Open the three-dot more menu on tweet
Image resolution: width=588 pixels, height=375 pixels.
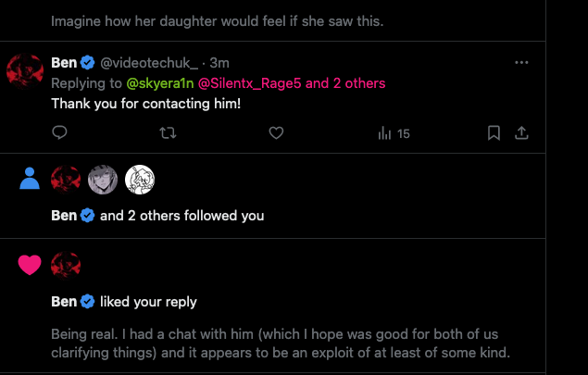point(521,62)
